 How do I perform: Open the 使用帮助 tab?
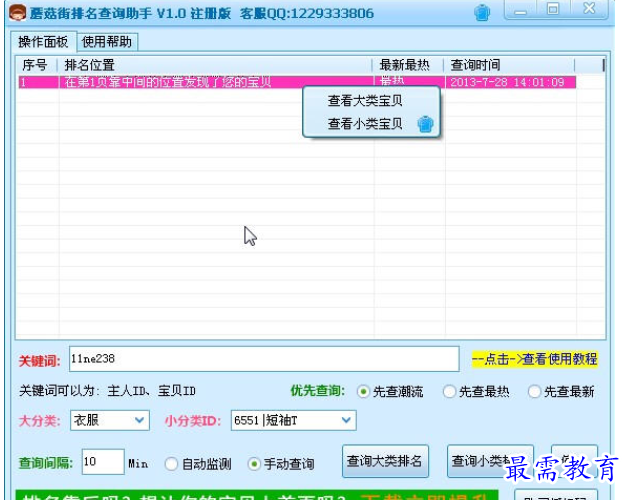(107, 42)
